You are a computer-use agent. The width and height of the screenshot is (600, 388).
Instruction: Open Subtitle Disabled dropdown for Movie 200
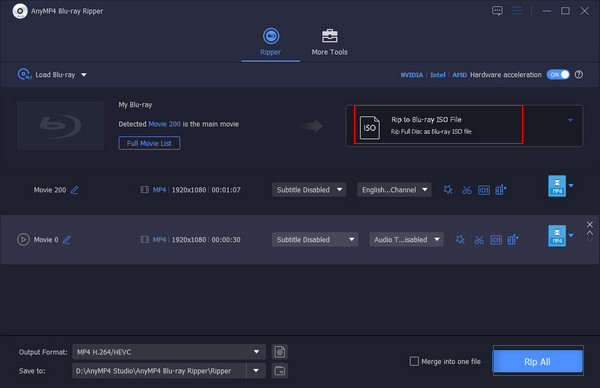[309, 190]
